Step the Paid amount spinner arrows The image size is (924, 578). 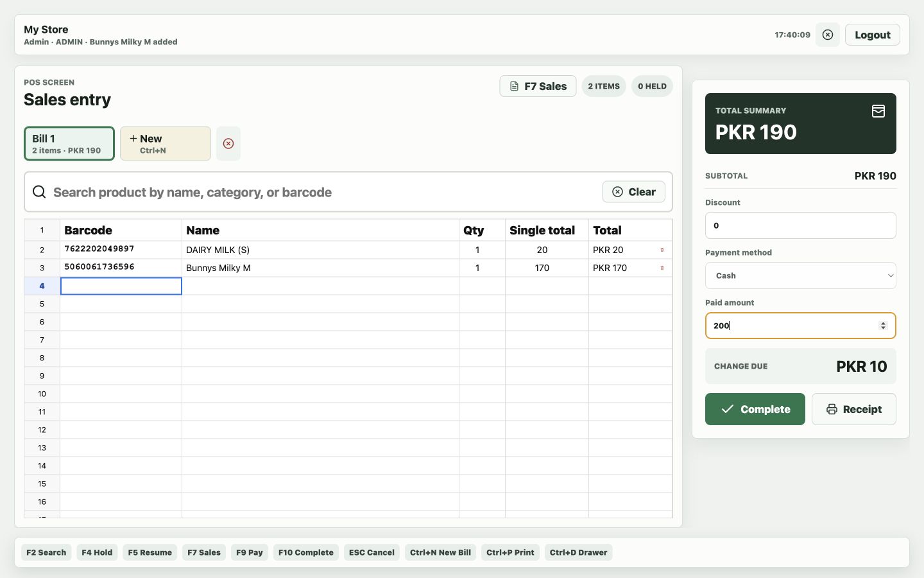(x=883, y=326)
